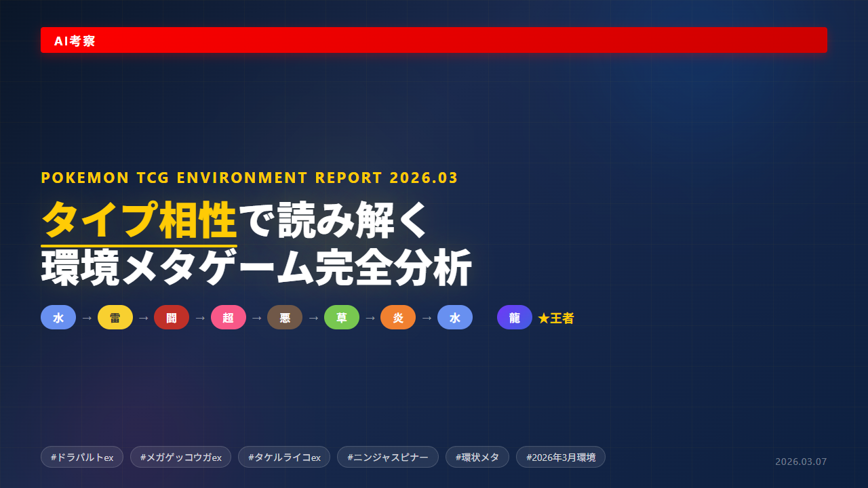Viewport: 868px width, 488px height.
Task: Select the pink 超 type badge
Action: point(229,317)
